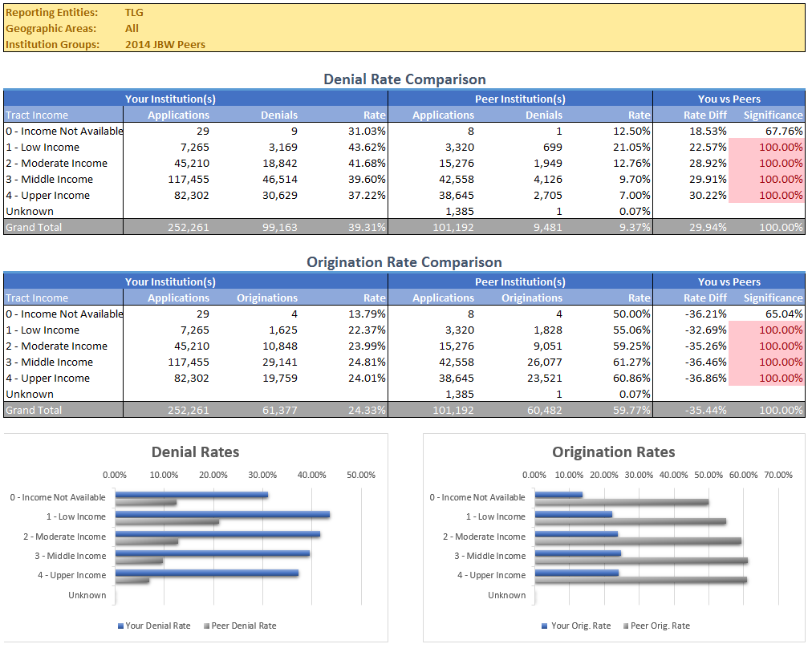Select peer origination rate 55.06%
The image size is (812, 648).
(631, 330)
